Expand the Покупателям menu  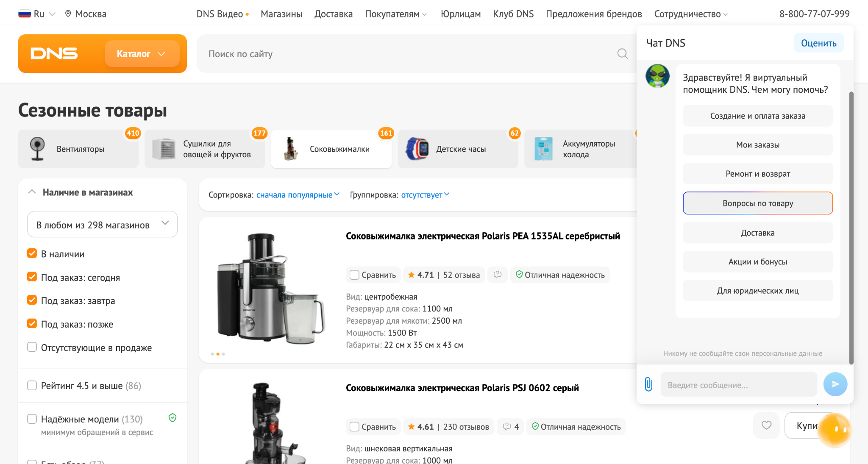click(x=396, y=14)
